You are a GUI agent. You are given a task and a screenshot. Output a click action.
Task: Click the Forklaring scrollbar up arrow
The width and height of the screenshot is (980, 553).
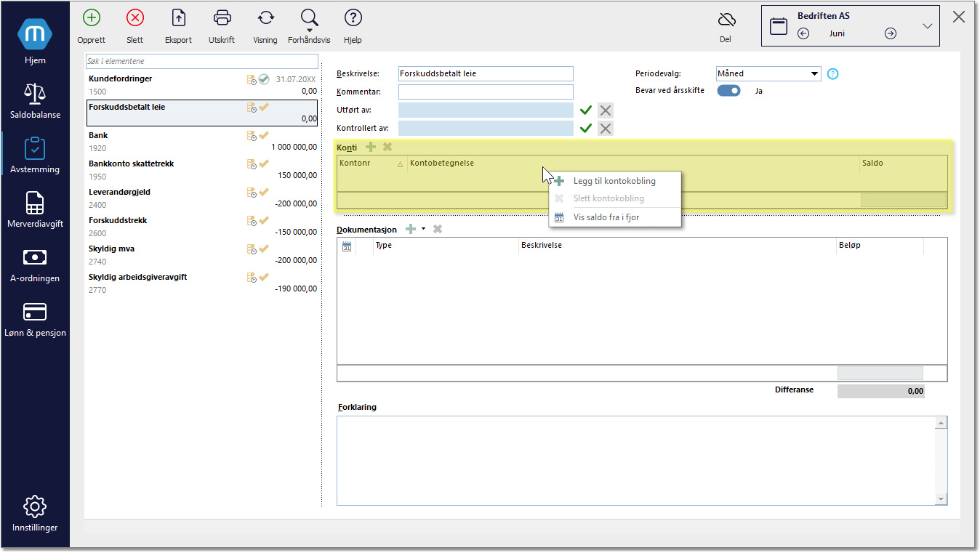(x=941, y=422)
